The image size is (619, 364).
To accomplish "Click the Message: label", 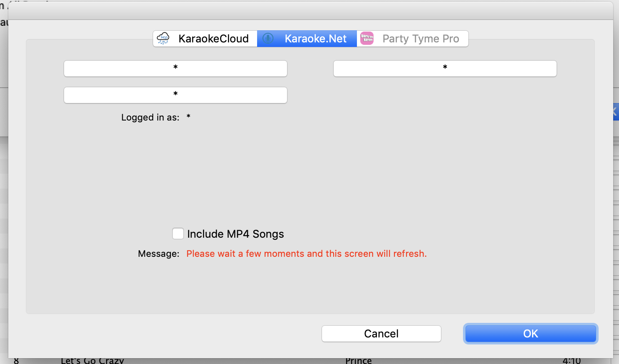I will [158, 254].
